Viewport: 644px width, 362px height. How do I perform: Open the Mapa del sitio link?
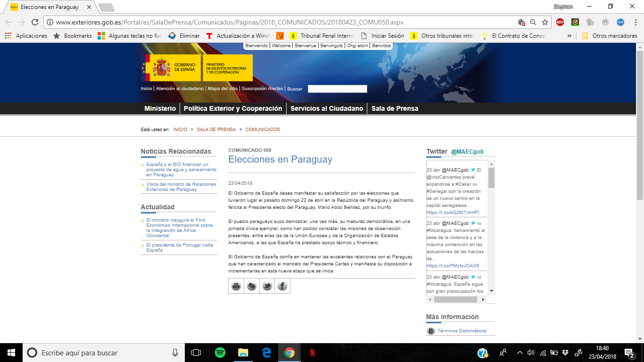223,89
